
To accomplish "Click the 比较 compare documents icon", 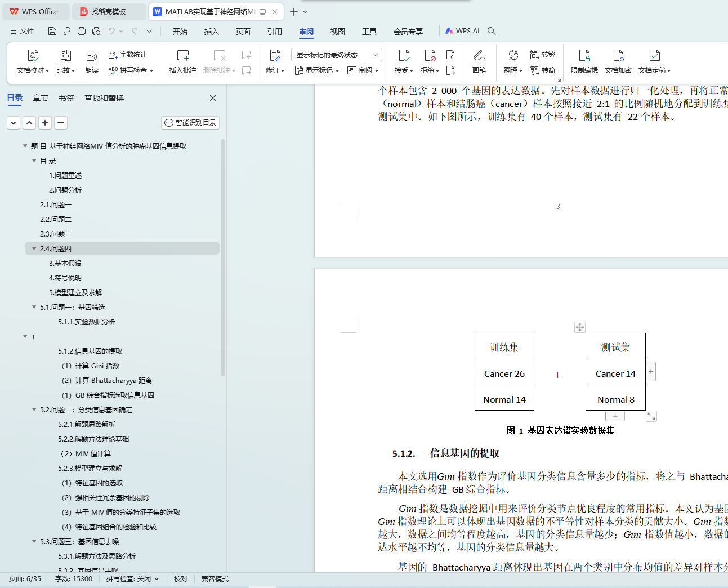I will click(x=65, y=55).
